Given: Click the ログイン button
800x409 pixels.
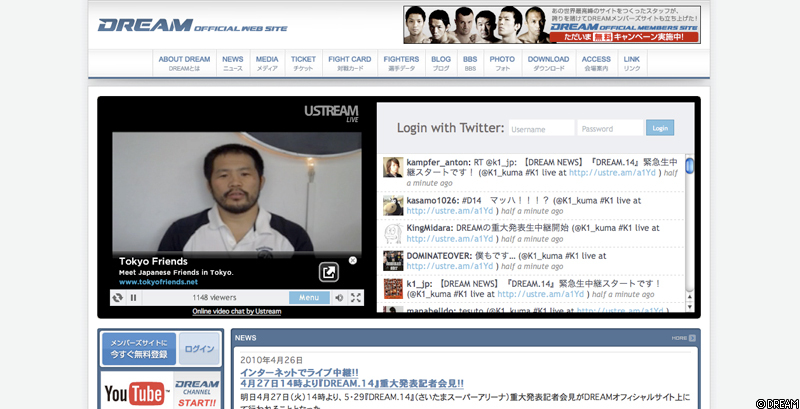Looking at the screenshot, I should pos(199,349).
